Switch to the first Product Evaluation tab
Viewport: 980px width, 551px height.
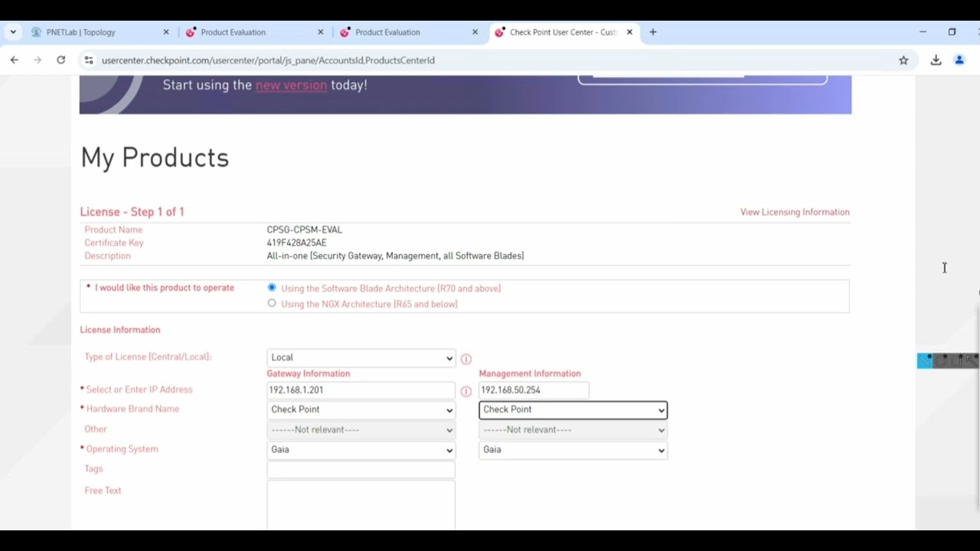coord(255,32)
